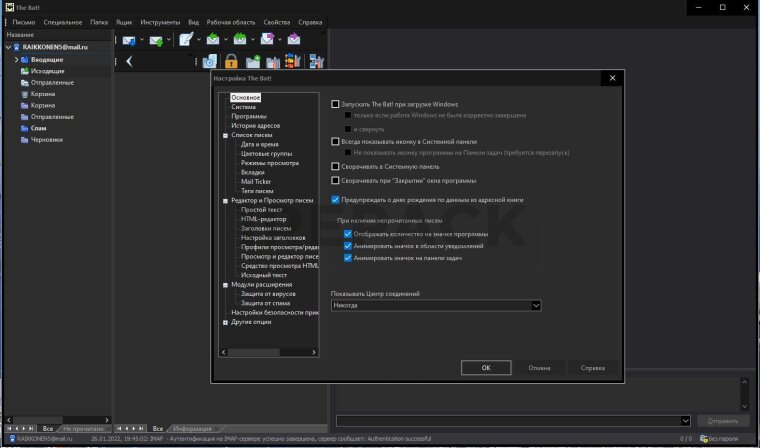Click the Отмена button
The width and height of the screenshot is (760, 448).
[x=540, y=368]
